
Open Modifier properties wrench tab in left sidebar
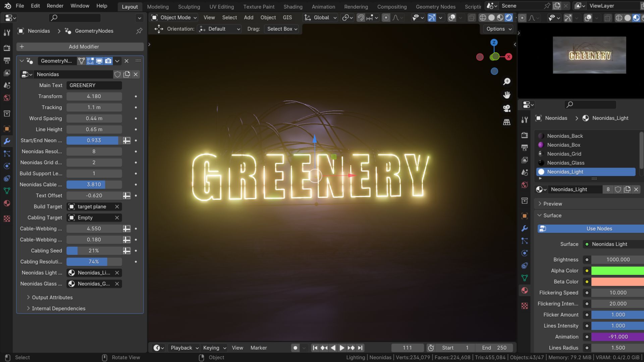pos(7,141)
